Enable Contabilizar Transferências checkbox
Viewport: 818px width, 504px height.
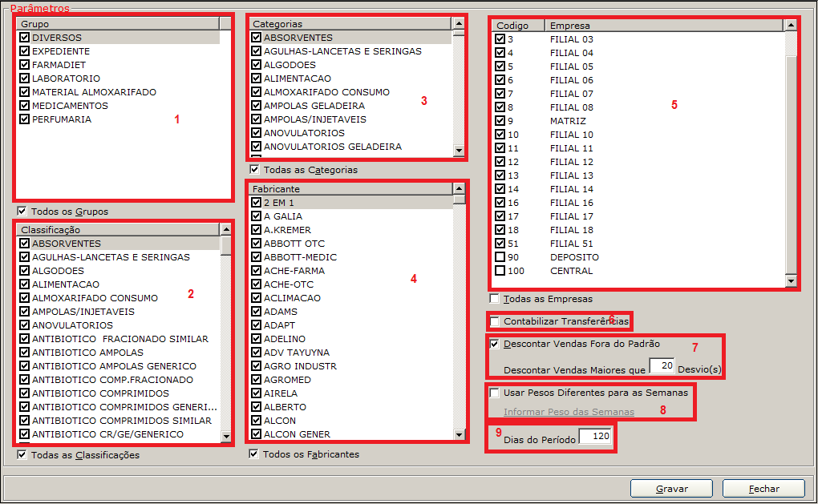(x=495, y=321)
